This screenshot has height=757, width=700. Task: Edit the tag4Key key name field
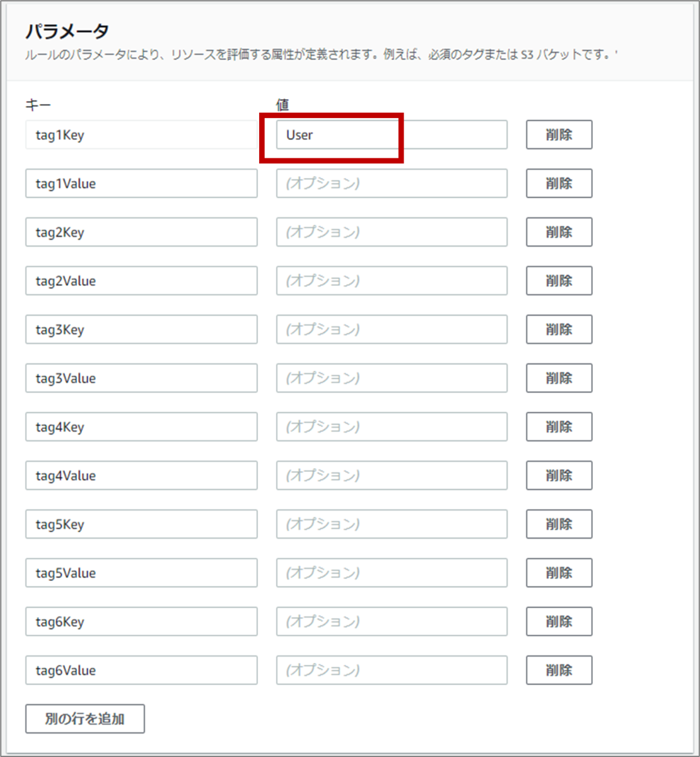(142, 427)
